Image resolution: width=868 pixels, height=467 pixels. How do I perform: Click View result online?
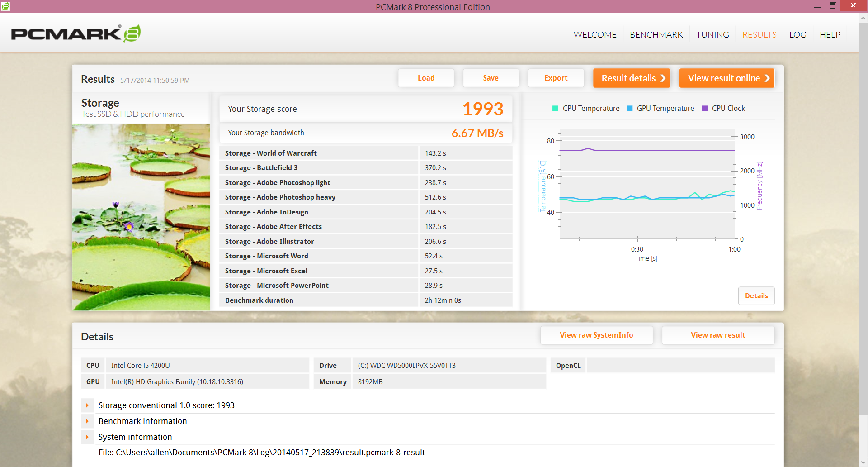(726, 78)
